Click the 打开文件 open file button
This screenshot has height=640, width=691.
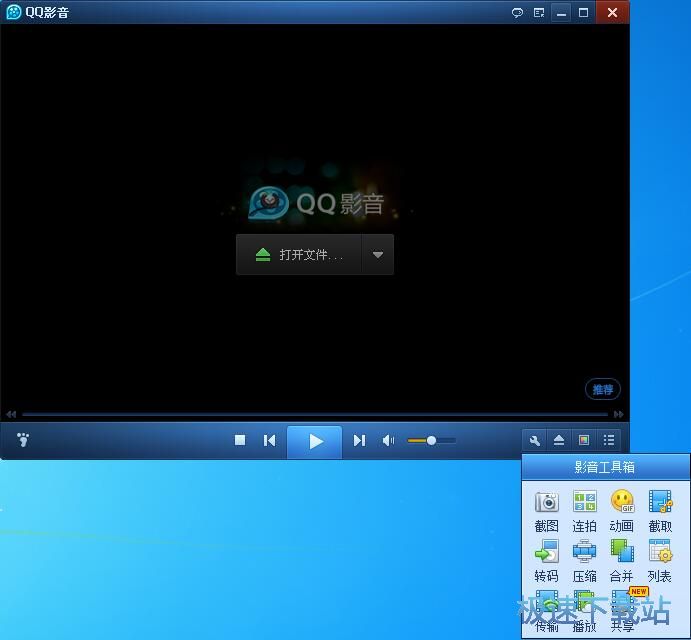tap(299, 254)
